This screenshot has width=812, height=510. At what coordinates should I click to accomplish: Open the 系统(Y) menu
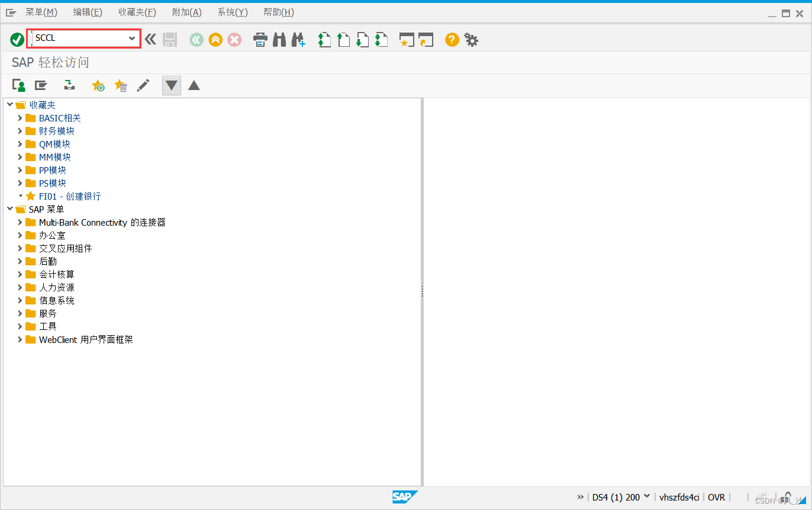(233, 12)
